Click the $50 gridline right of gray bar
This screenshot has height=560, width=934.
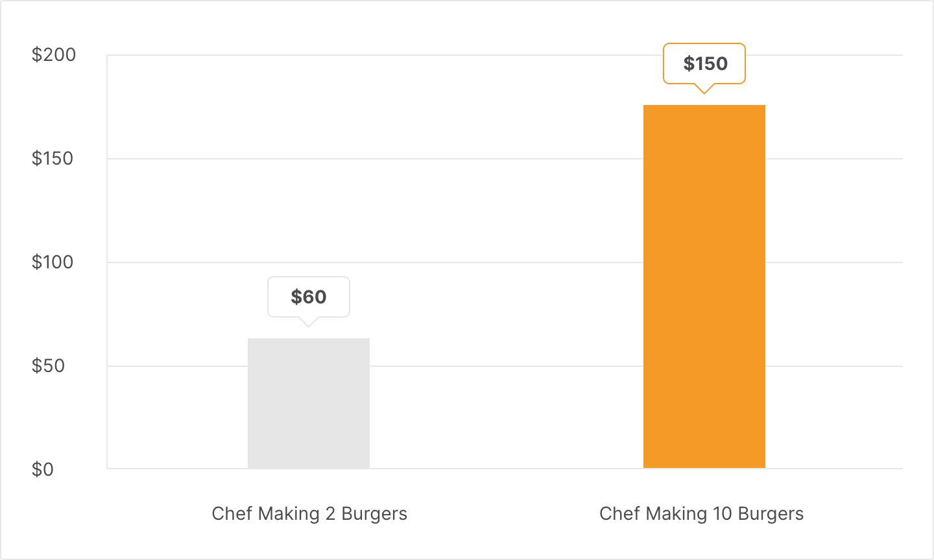pos(506,366)
